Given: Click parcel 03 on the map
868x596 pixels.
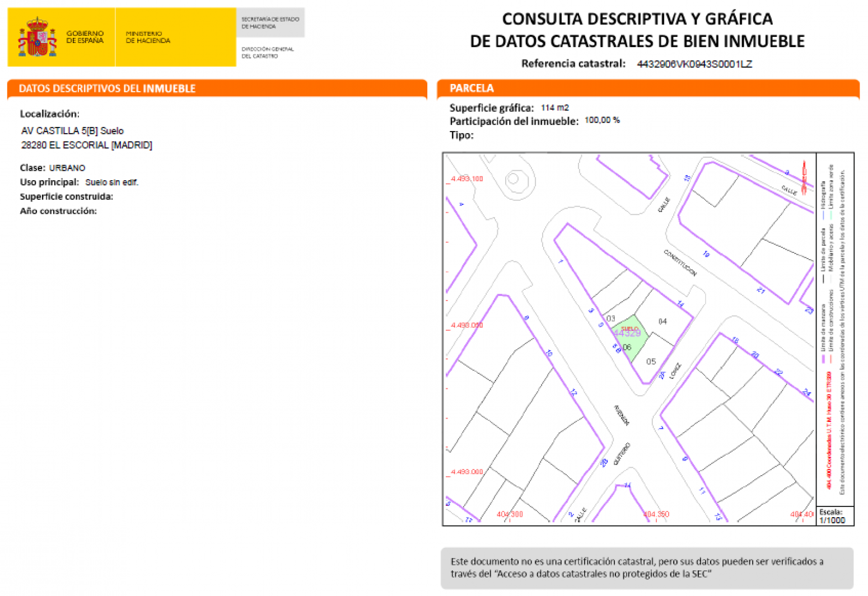Looking at the screenshot, I should click(x=610, y=318).
